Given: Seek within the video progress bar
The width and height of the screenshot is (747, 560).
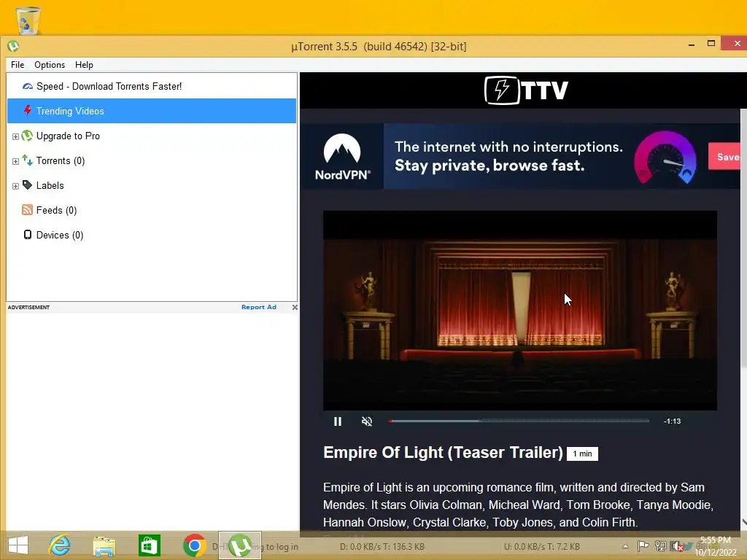Looking at the screenshot, I should (x=519, y=421).
